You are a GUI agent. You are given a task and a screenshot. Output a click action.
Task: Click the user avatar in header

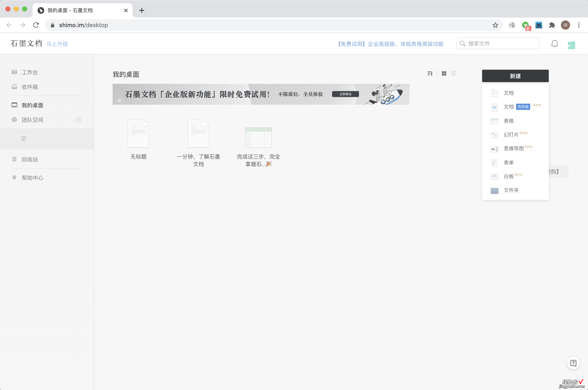571,45
